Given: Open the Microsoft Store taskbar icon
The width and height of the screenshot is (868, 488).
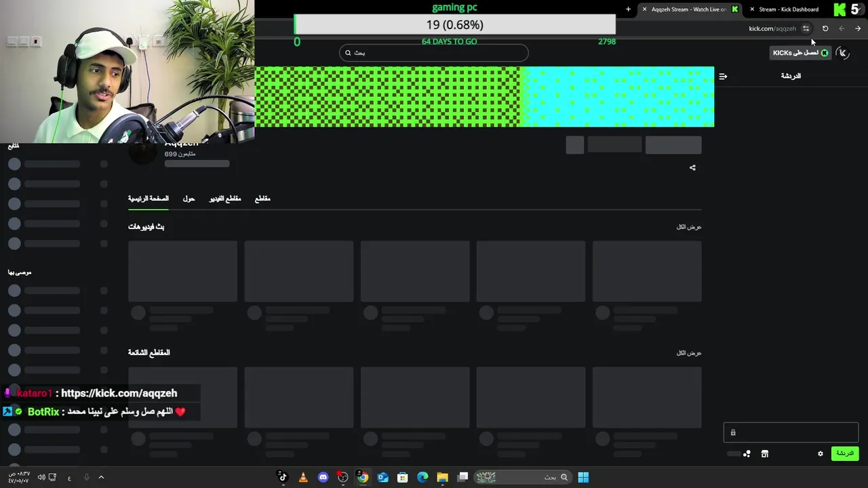Looking at the screenshot, I should [402, 477].
